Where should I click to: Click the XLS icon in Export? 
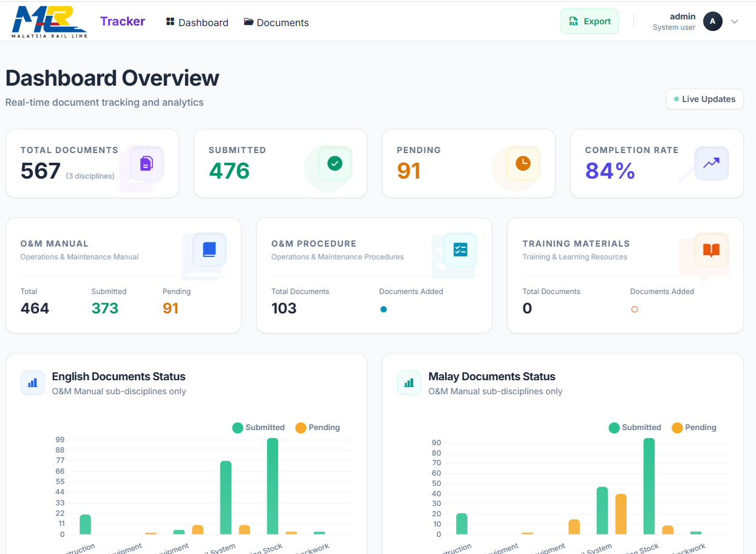coord(573,21)
